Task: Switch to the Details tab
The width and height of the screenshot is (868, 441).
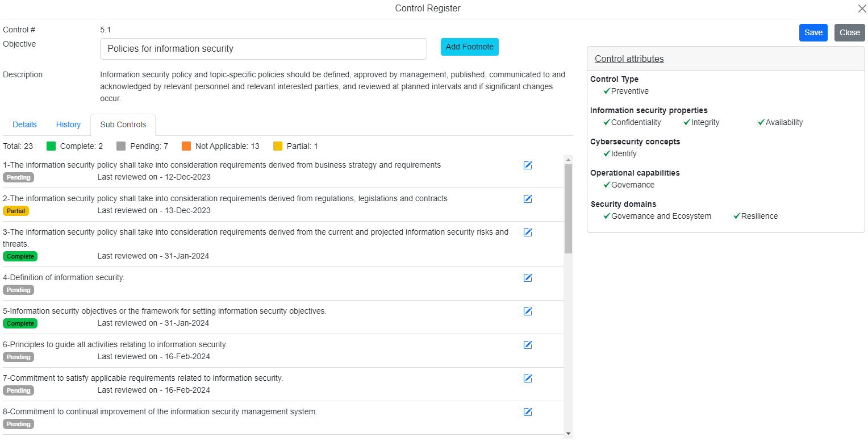Action: point(24,124)
